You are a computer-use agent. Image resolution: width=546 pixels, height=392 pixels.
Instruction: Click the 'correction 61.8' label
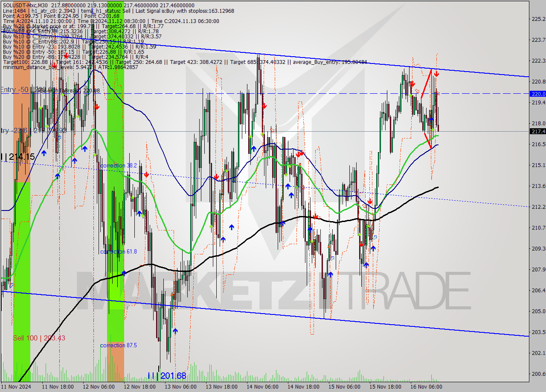pyautogui.click(x=119, y=252)
